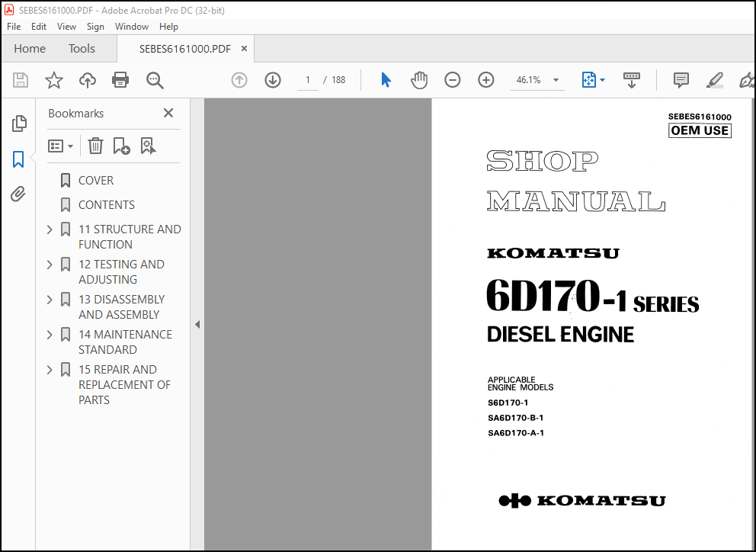The width and height of the screenshot is (756, 552).
Task: Show page thumbnails panel
Action: (19, 124)
